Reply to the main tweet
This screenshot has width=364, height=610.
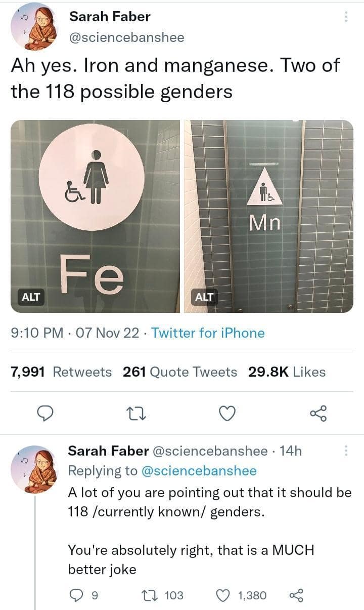click(45, 414)
